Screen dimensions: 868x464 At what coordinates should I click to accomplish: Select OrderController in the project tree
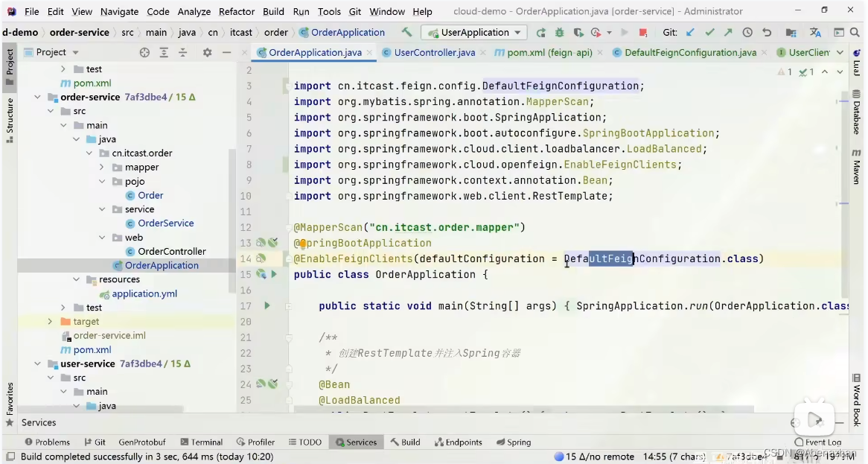click(172, 252)
